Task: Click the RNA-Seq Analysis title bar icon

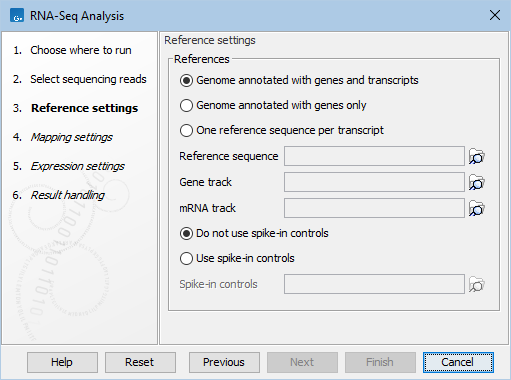Action: click(x=17, y=16)
